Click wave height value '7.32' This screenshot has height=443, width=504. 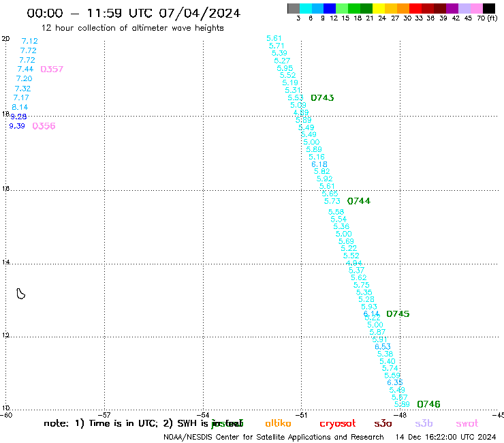pyautogui.click(x=23, y=89)
